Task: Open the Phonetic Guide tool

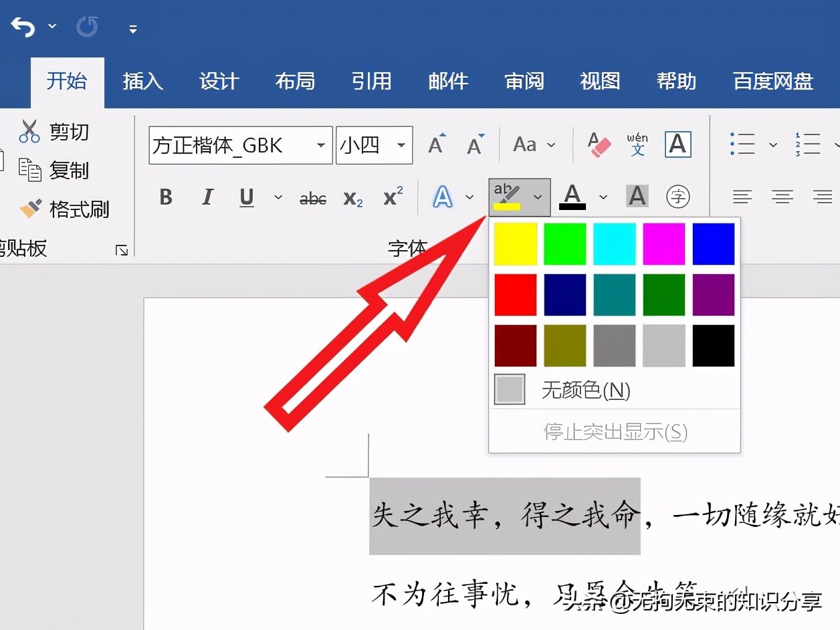Action: tap(636, 144)
